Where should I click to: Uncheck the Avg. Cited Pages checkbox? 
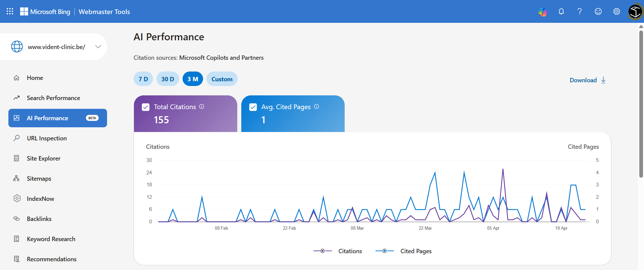(253, 107)
